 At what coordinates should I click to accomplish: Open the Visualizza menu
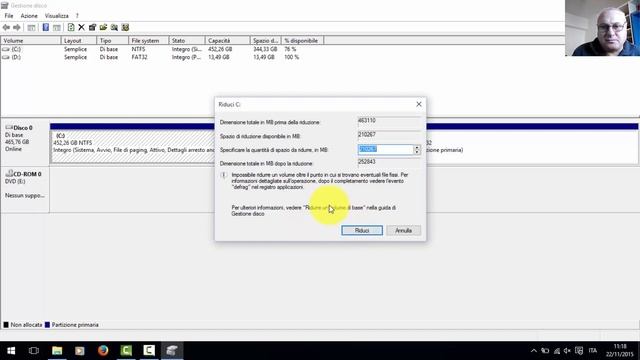pyautogui.click(x=57, y=16)
